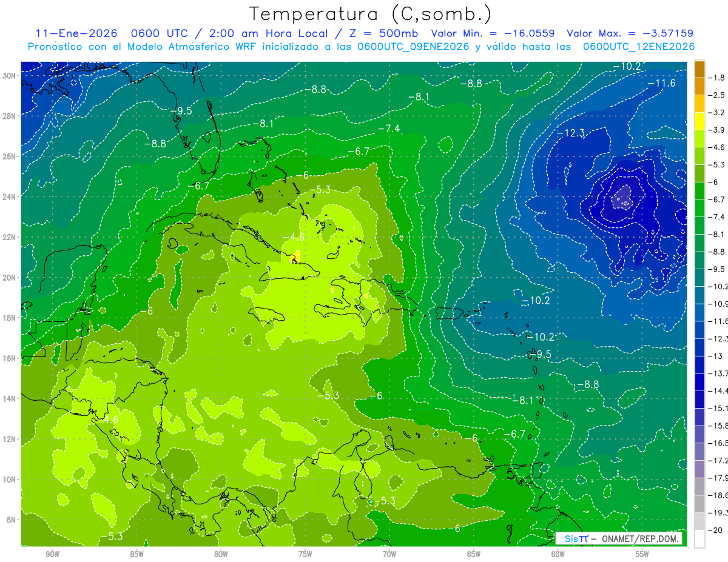The height and width of the screenshot is (562, 728).
Task: Click the colorbar label '-3.2'
Action: [x=716, y=113]
